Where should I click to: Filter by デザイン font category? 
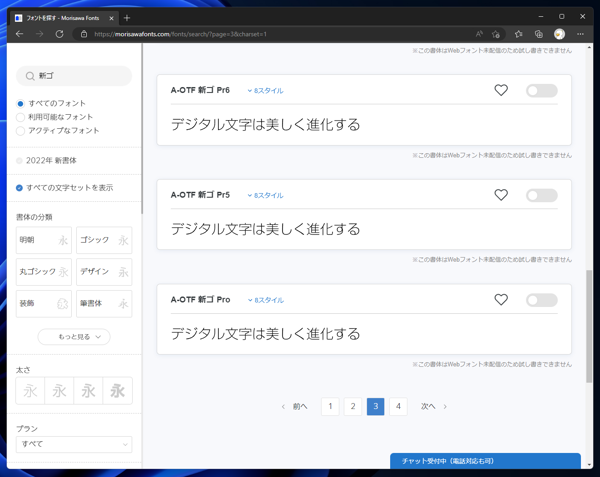click(104, 272)
